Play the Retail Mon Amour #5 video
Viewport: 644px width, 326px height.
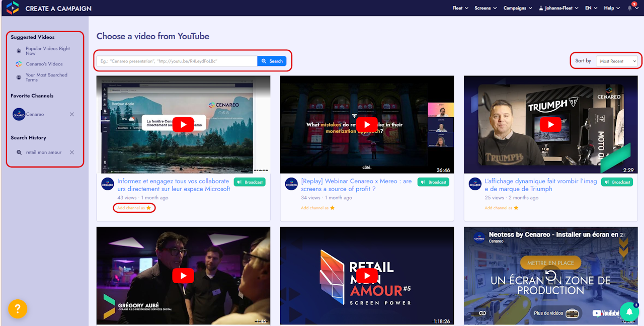tap(367, 276)
